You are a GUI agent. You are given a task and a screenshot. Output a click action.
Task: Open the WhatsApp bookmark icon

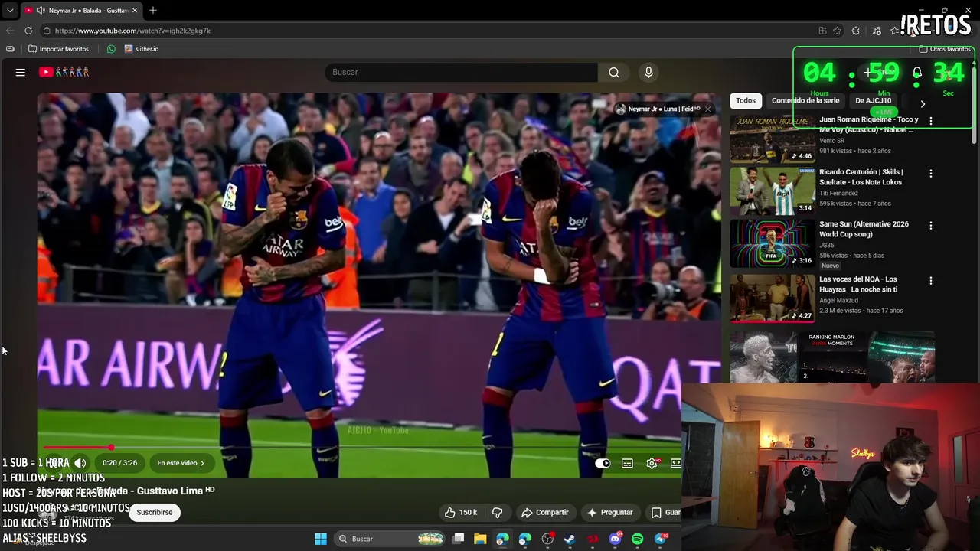pos(111,49)
